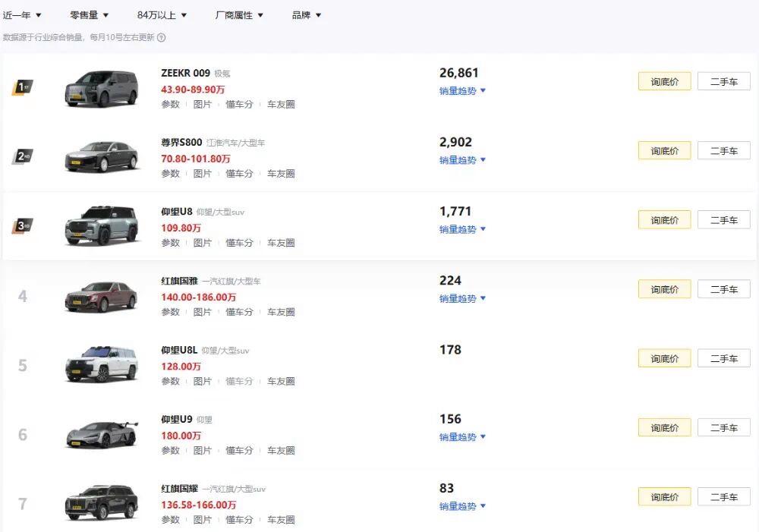Open the 84万以上 price filter dropdown
The width and height of the screenshot is (759, 532).
pos(162,15)
